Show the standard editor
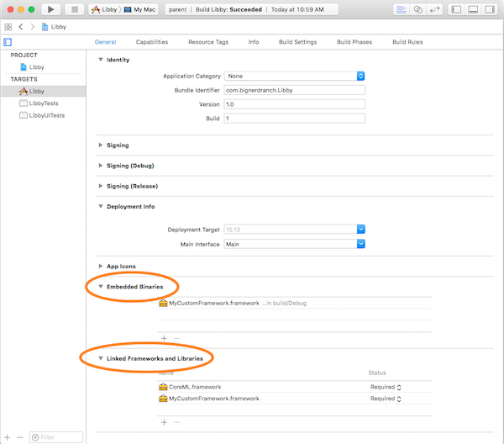Image resolution: width=504 pixels, height=444 pixels. (x=402, y=9)
